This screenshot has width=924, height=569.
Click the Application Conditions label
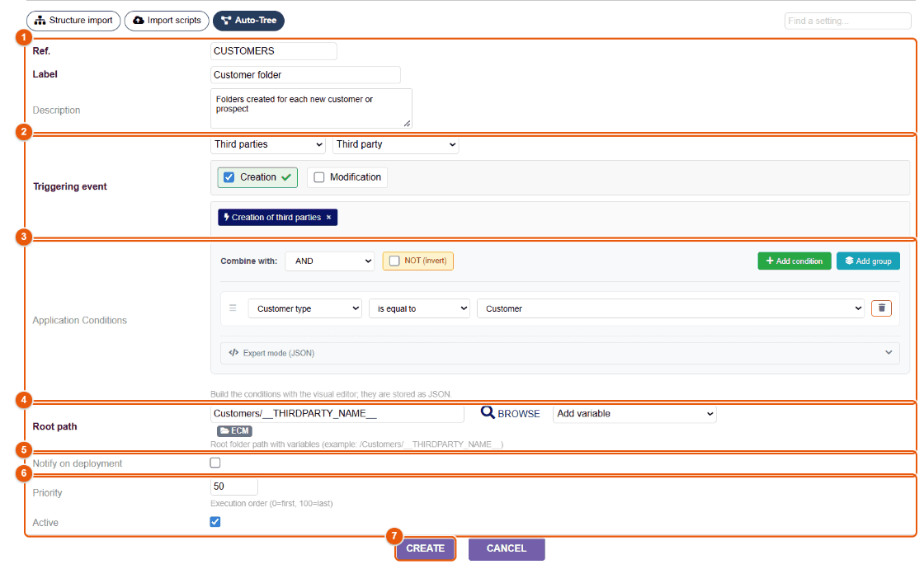79,321
